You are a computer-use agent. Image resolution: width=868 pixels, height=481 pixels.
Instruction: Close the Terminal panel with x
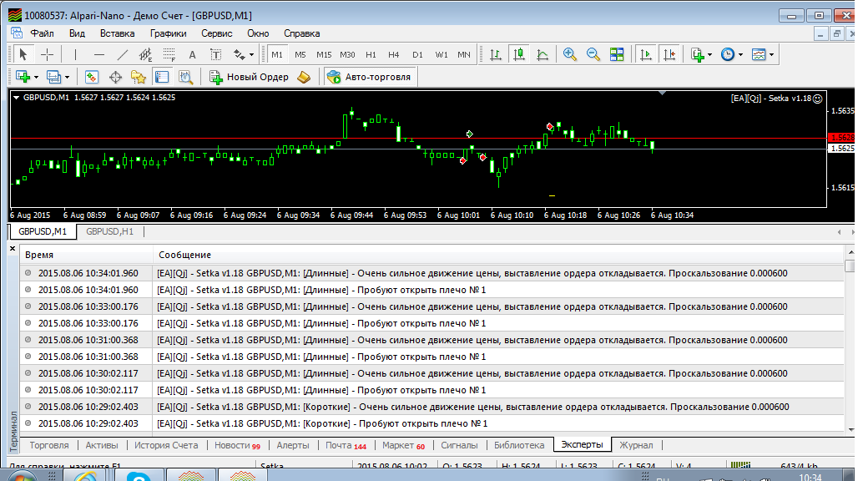[13, 249]
